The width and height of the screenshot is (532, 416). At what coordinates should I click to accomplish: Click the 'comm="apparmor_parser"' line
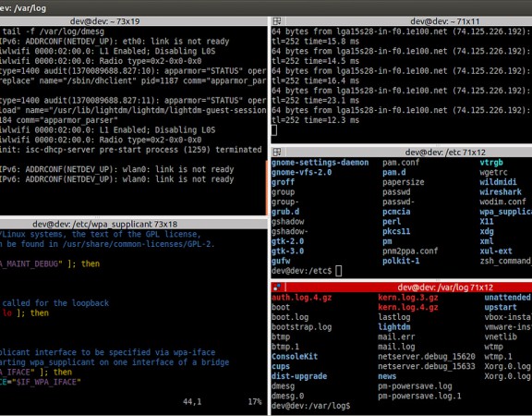[x=59, y=120]
